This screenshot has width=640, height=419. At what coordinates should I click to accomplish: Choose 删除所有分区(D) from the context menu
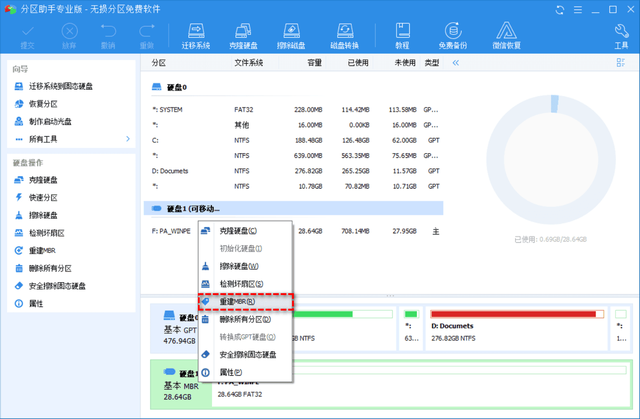coord(245,319)
